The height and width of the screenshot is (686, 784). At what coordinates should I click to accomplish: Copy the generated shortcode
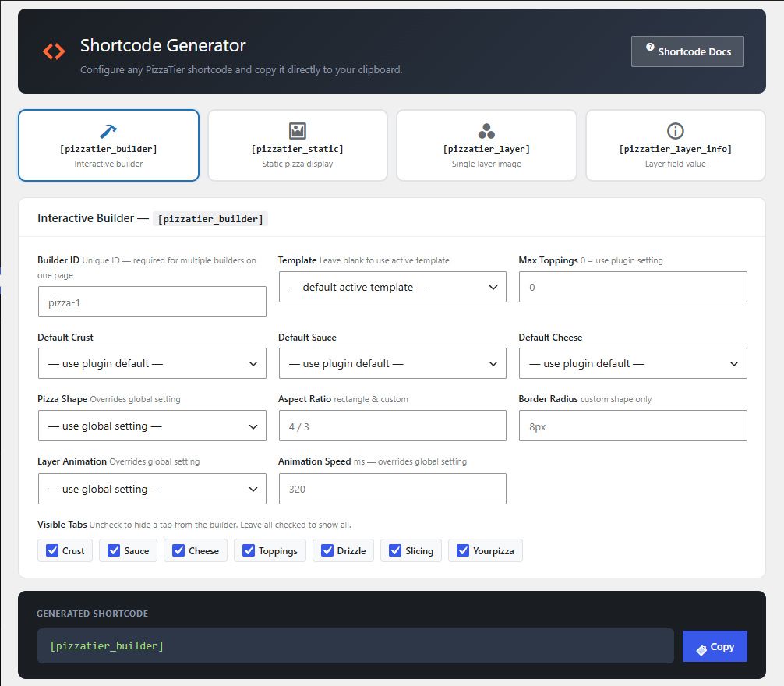(x=715, y=646)
